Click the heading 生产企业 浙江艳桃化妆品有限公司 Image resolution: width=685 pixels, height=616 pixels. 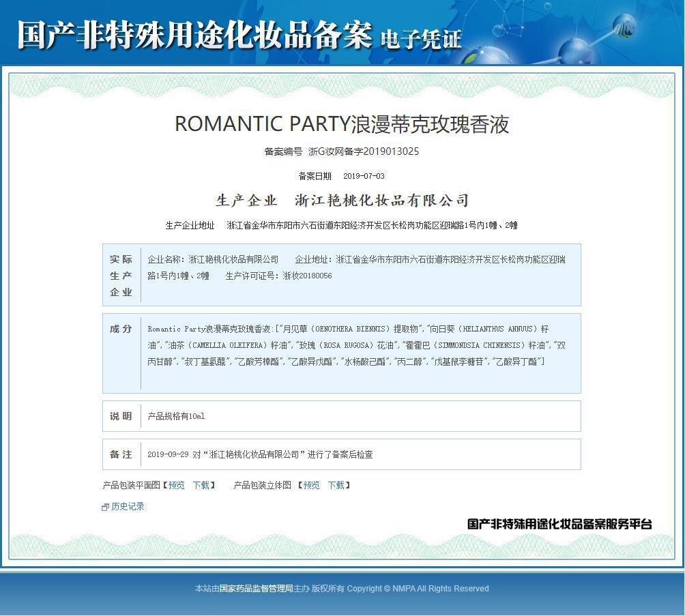(342, 200)
